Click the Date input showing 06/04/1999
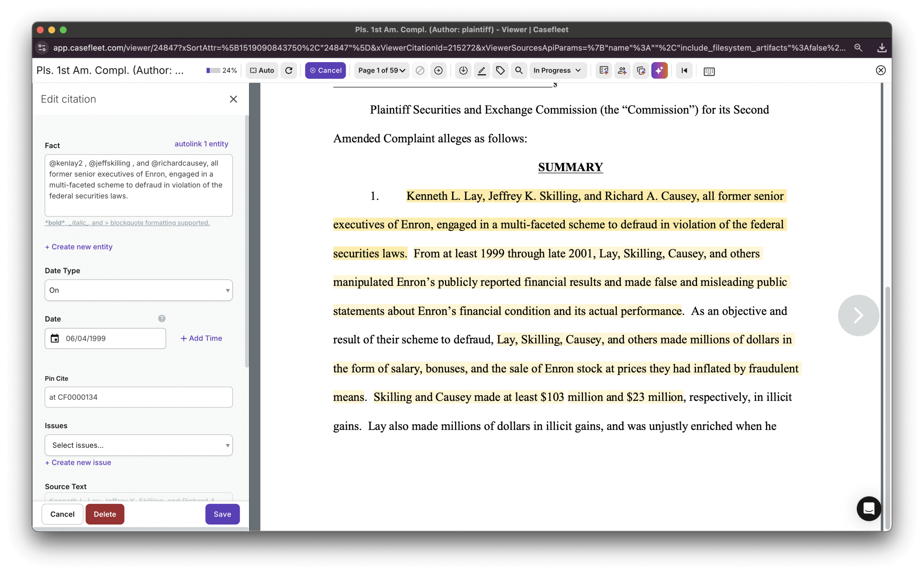924x574 pixels. (x=105, y=338)
